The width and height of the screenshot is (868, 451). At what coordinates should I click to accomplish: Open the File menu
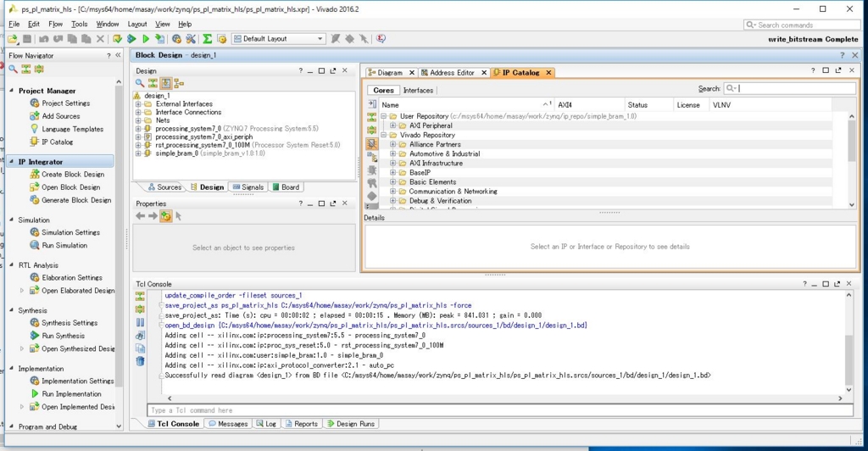[14, 25]
